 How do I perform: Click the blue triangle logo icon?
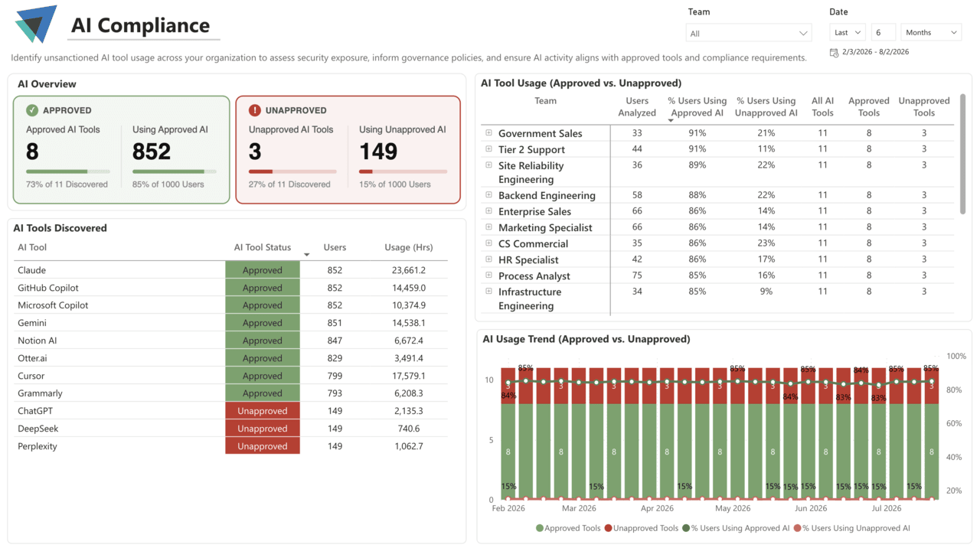point(36,24)
